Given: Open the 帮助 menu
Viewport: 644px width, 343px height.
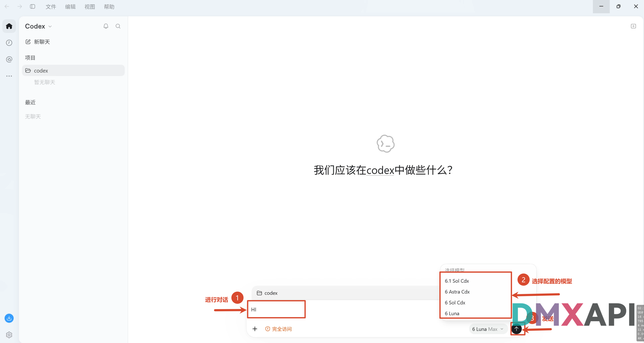Looking at the screenshot, I should (109, 7).
